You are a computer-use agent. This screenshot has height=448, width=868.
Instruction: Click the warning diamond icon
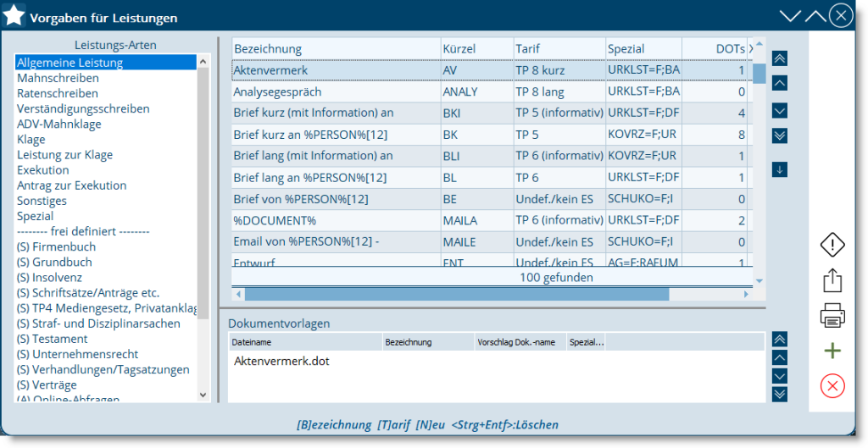[x=832, y=245]
